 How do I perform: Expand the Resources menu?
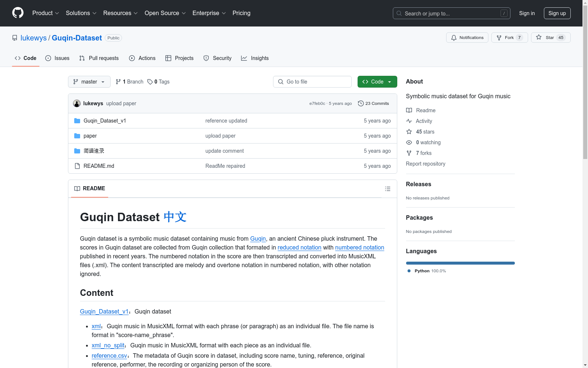pyautogui.click(x=121, y=13)
